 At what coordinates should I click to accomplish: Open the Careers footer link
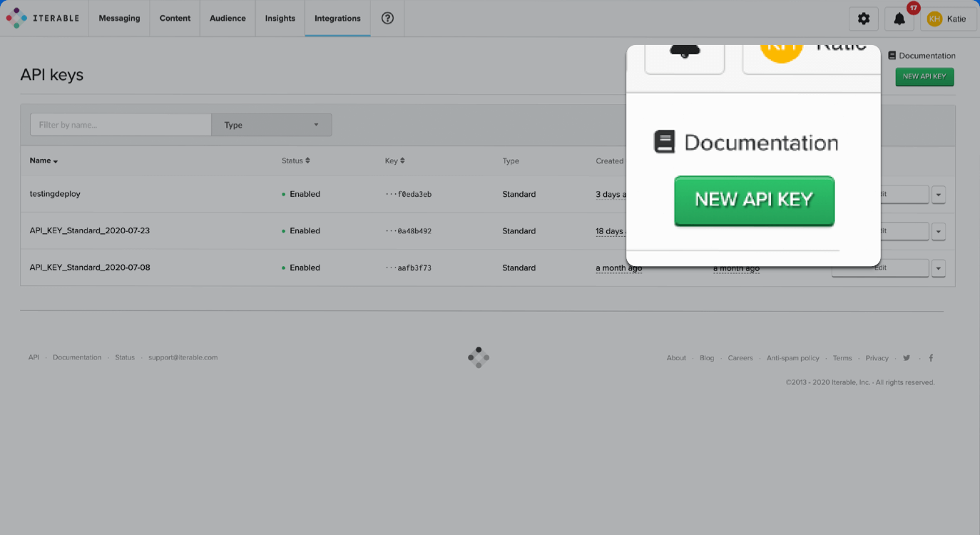[x=740, y=358]
